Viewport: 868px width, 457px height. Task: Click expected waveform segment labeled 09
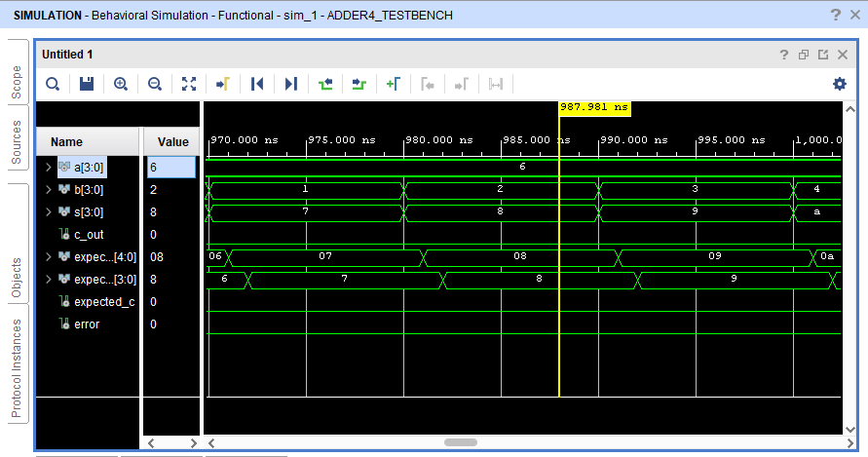715,257
